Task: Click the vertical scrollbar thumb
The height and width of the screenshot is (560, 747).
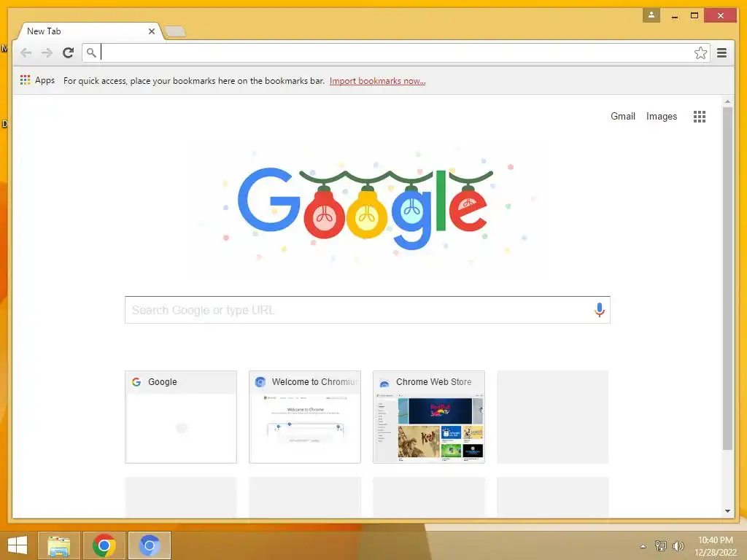Action: (727, 279)
